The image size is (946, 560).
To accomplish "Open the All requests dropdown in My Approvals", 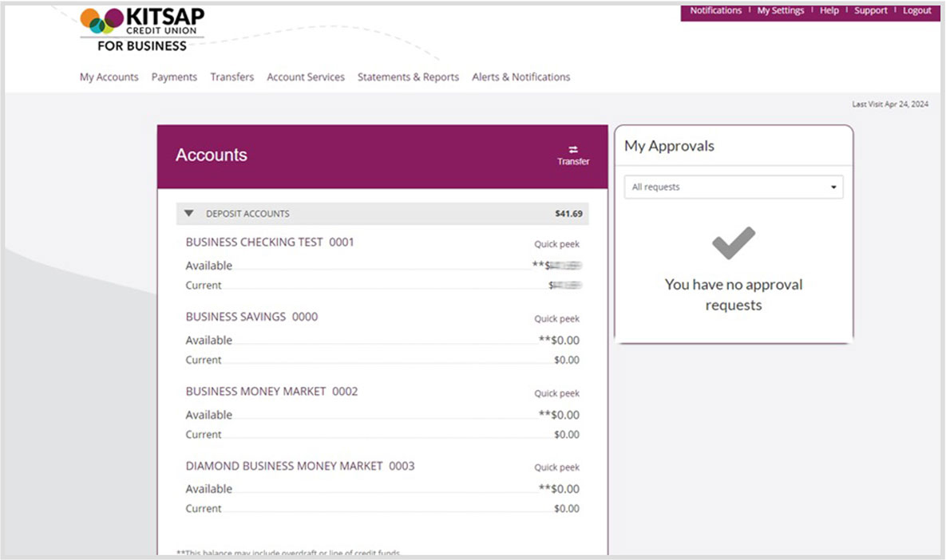I will [x=732, y=187].
